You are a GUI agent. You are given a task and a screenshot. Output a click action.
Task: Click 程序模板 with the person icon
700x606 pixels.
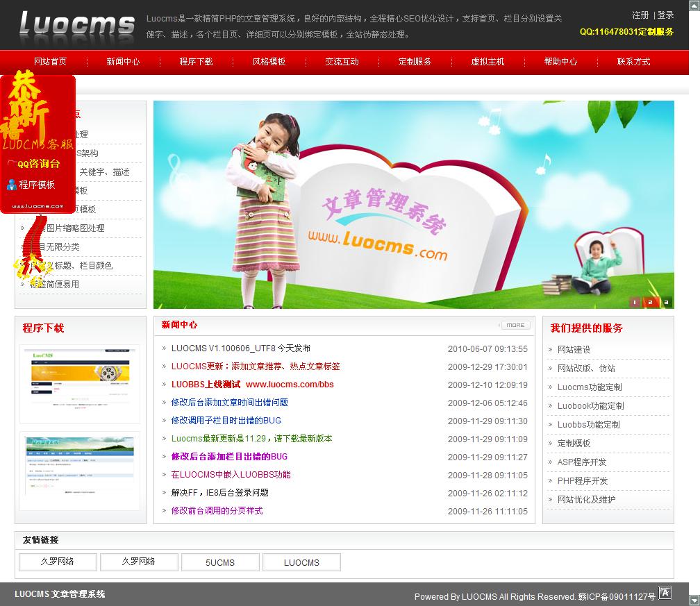36,185
